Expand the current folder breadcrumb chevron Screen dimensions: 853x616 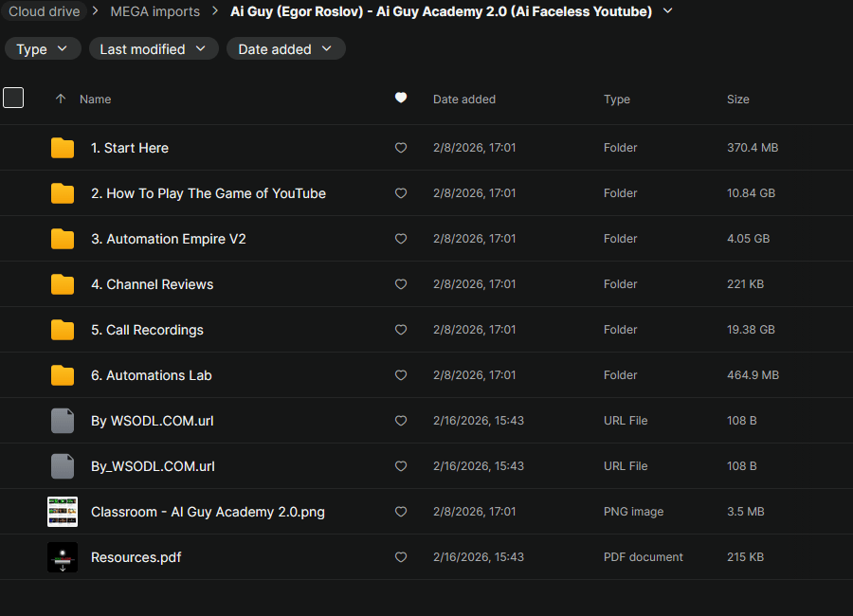click(x=668, y=11)
